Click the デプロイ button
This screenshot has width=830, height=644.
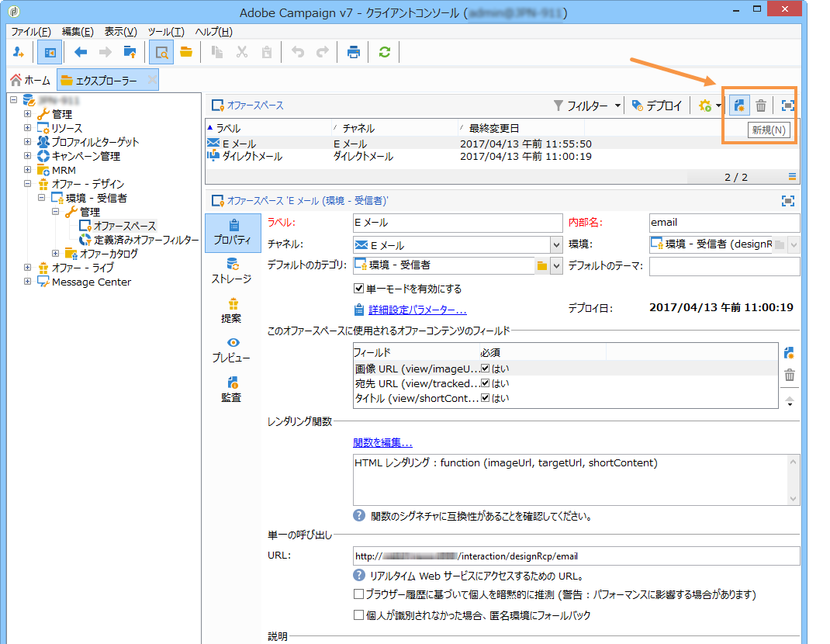click(657, 106)
